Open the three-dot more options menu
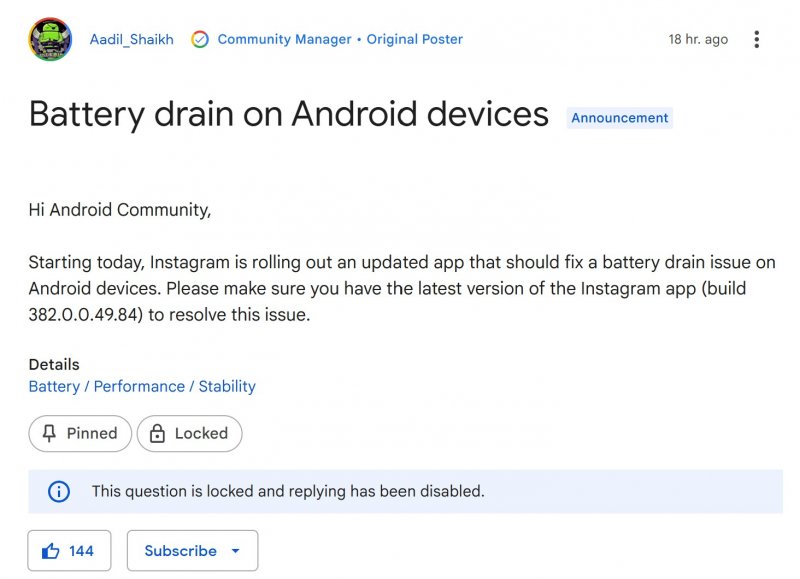 756,40
